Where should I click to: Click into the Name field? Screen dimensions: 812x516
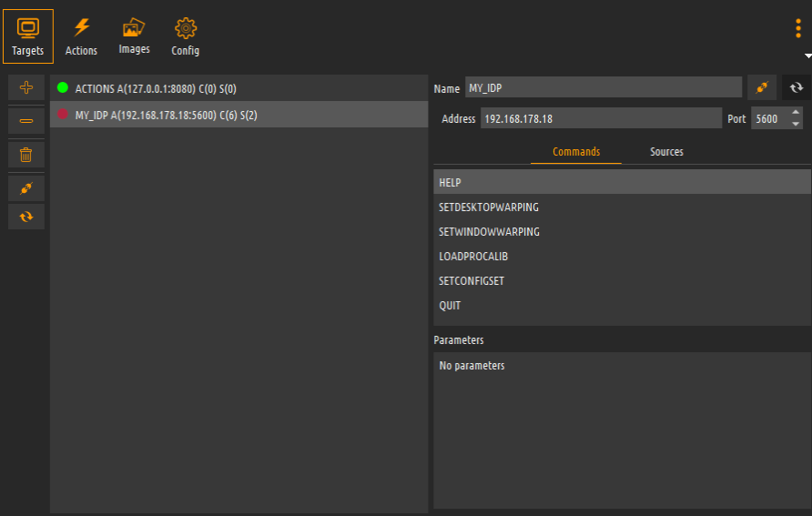tap(604, 87)
